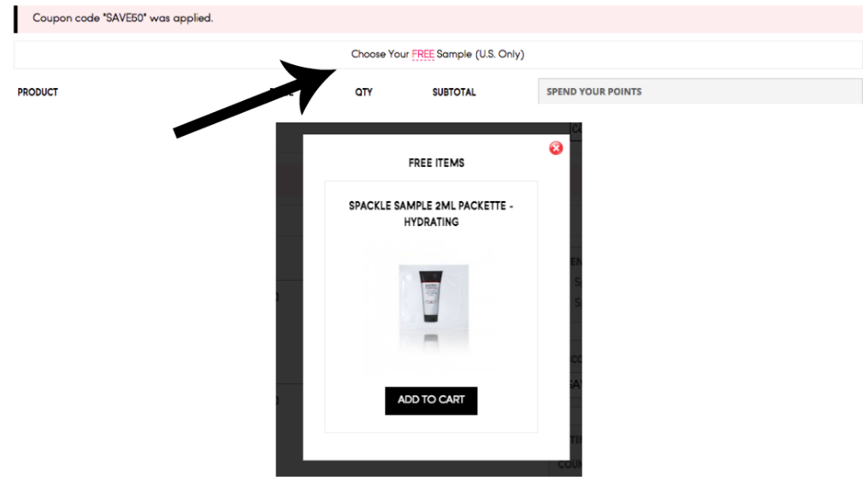This screenshot has width=868, height=487.
Task: Click the black edge of coupon notice
Action: click(15, 20)
